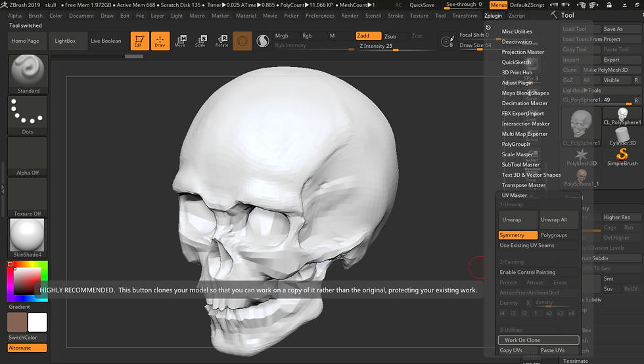Click Copy UVs button
The image size is (644, 364).
click(x=518, y=350)
